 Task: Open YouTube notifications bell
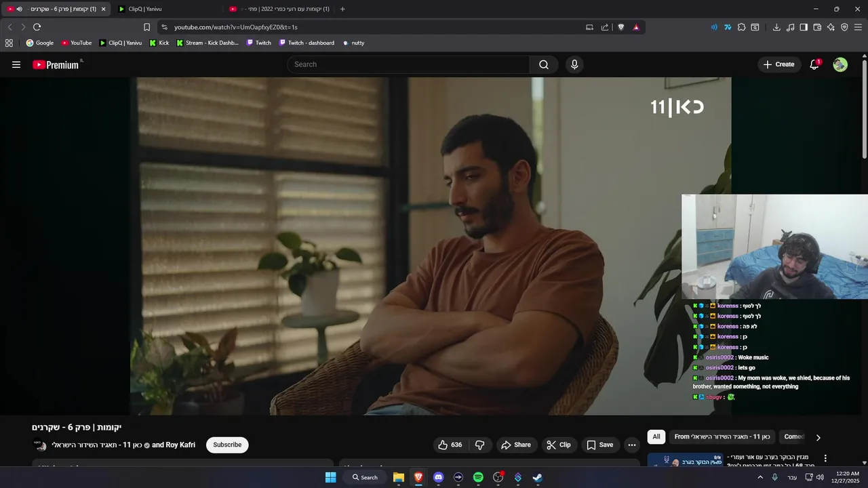[814, 64]
